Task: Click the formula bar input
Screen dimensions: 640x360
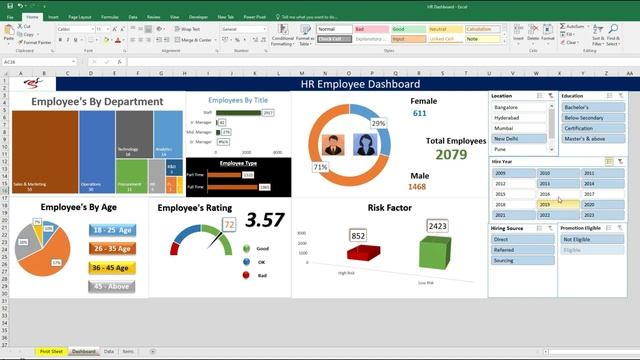Action: click(x=383, y=62)
